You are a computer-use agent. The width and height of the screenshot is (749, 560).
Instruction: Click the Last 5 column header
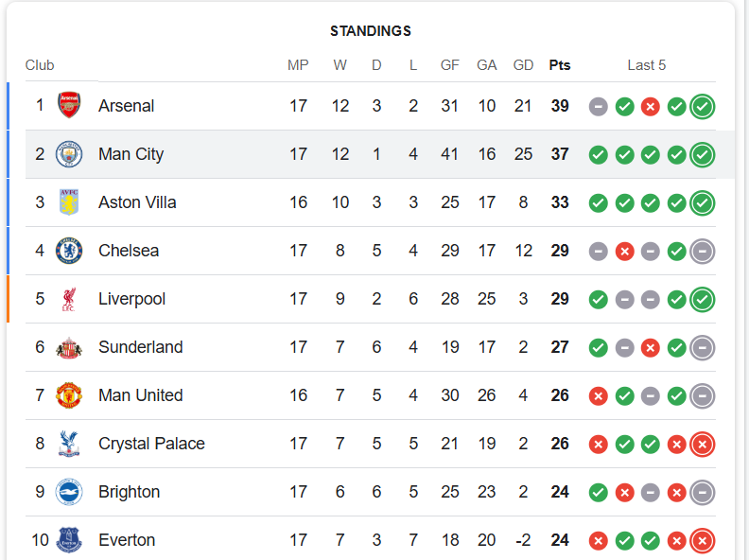tap(647, 65)
